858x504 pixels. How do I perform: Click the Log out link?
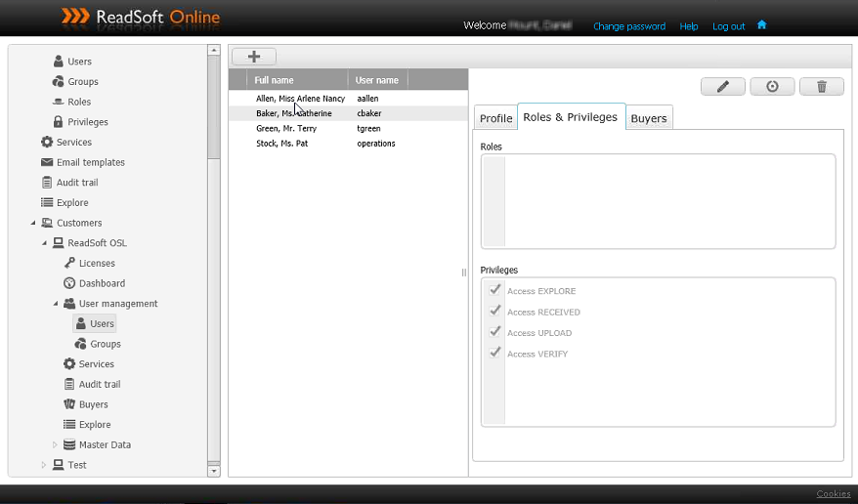[x=728, y=26]
